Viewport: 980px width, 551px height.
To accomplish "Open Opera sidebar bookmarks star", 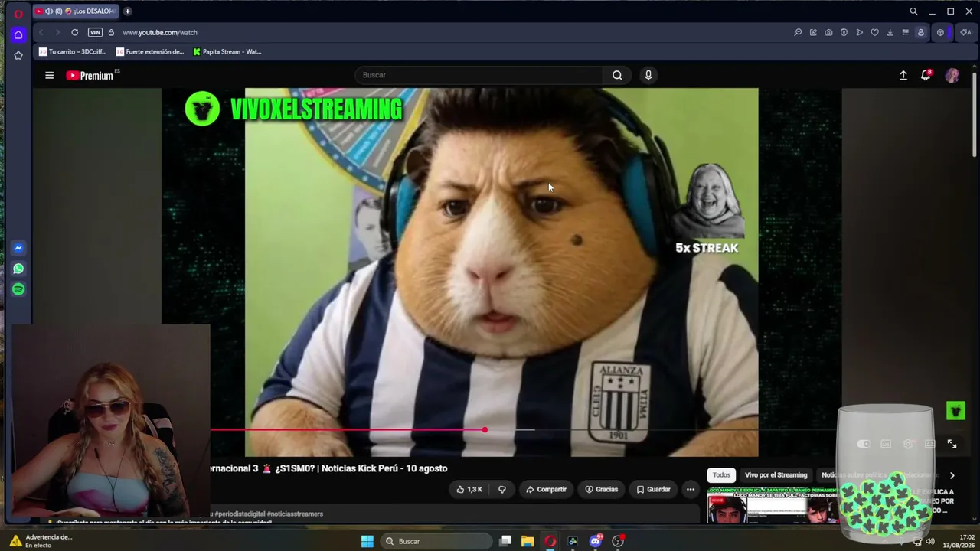I will point(18,55).
